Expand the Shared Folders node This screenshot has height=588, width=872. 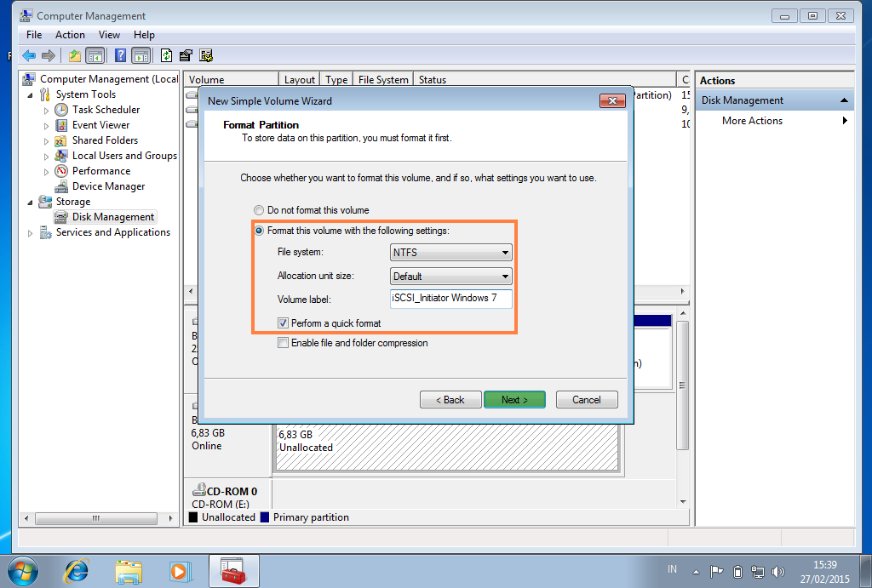(x=46, y=141)
